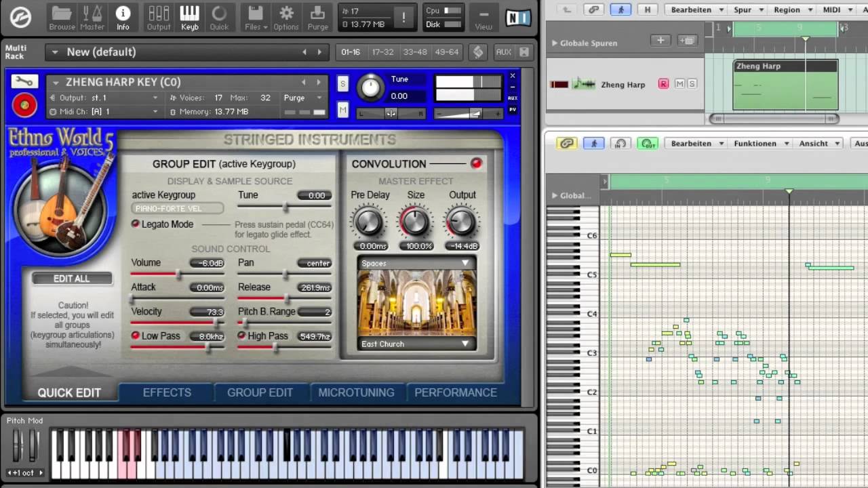Load the next instrument with right arrow

tap(319, 82)
